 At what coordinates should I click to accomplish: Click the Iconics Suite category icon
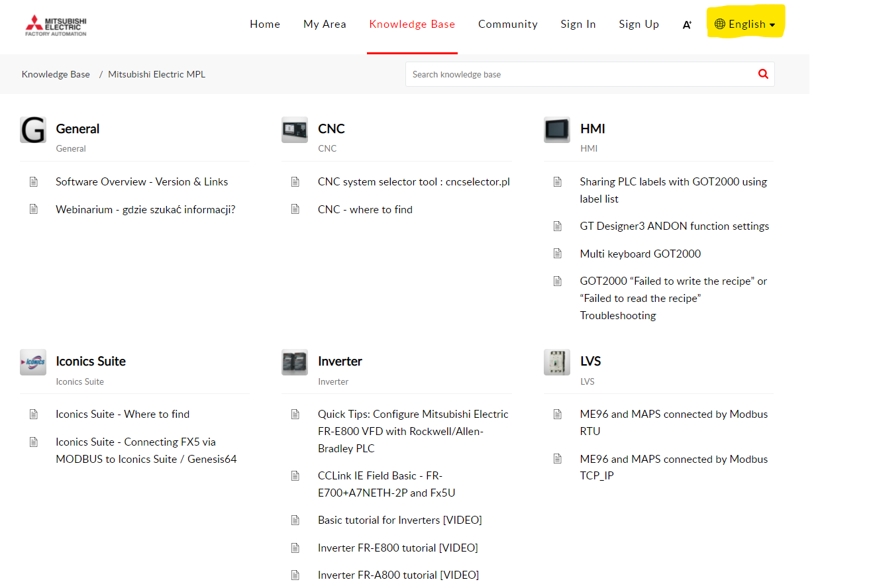click(x=33, y=362)
